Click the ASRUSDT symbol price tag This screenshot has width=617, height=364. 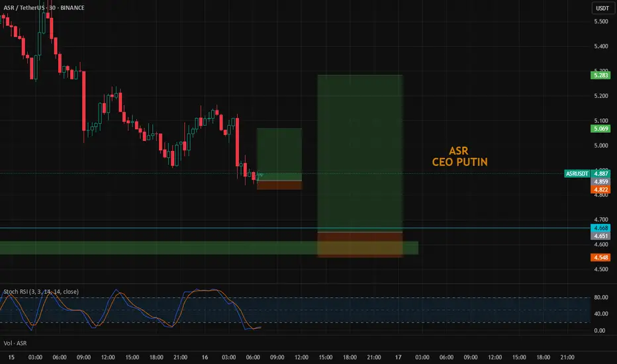(577, 173)
